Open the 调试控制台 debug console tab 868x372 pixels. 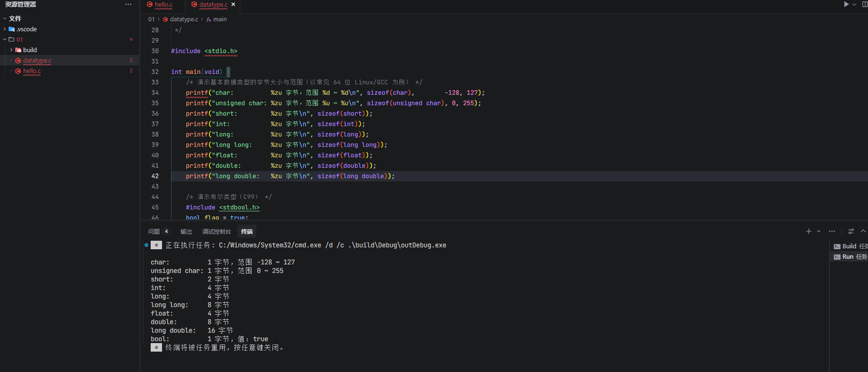tap(217, 232)
